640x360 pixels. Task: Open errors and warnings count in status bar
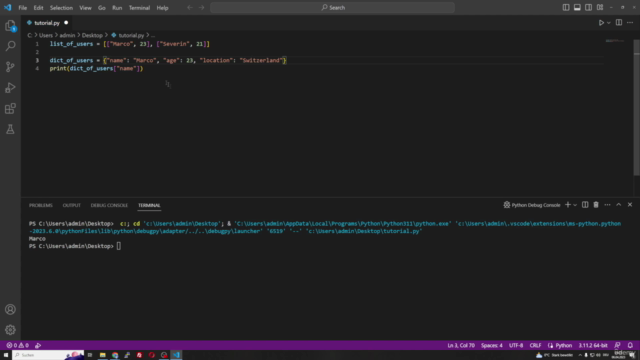coord(17,345)
